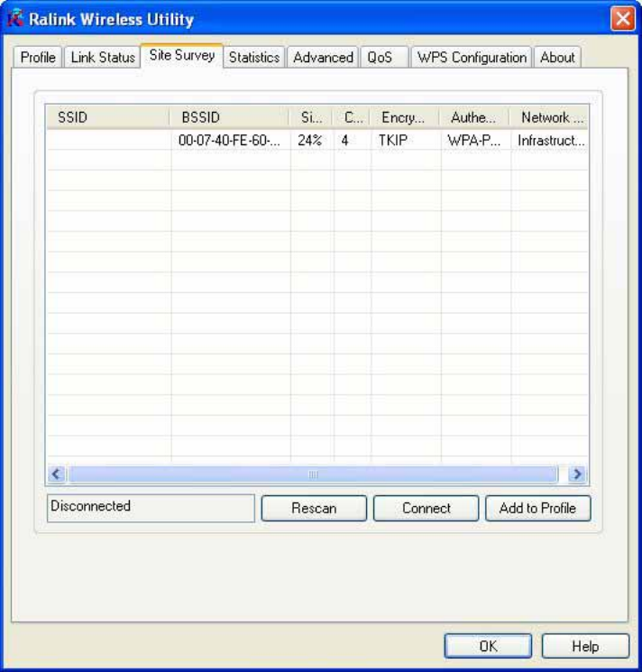Click the C... channel column header

351,117
